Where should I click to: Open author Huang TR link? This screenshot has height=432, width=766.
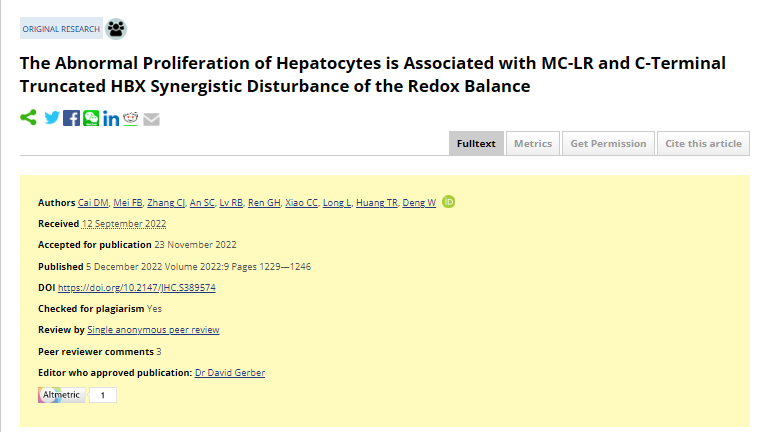[x=377, y=203]
